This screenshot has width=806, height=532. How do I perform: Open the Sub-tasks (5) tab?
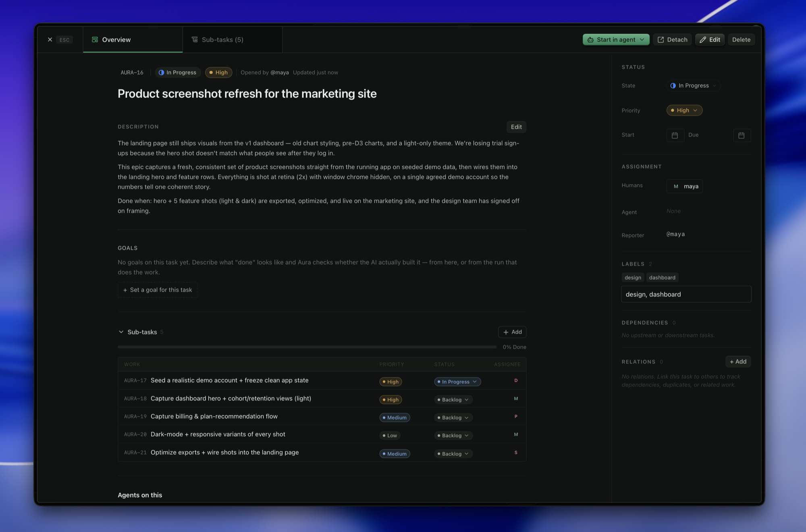233,39
